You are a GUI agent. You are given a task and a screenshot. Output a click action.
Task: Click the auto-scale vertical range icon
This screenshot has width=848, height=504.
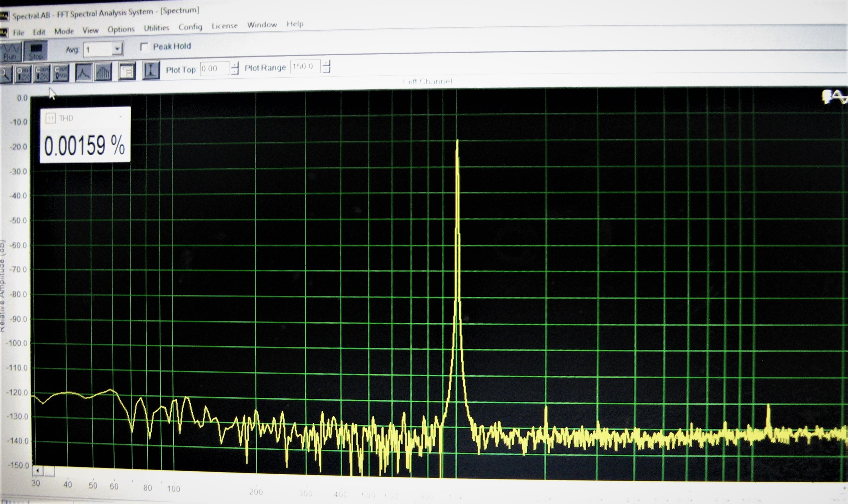pos(151,70)
